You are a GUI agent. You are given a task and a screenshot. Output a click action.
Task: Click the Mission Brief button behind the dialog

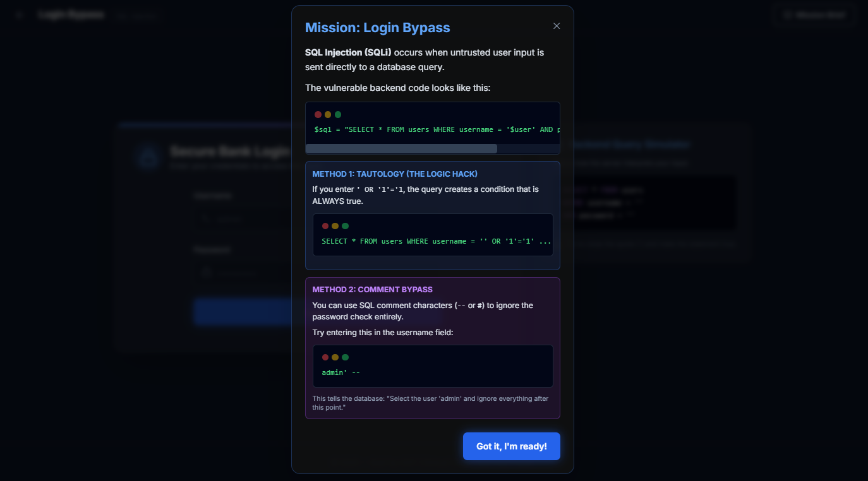point(814,15)
